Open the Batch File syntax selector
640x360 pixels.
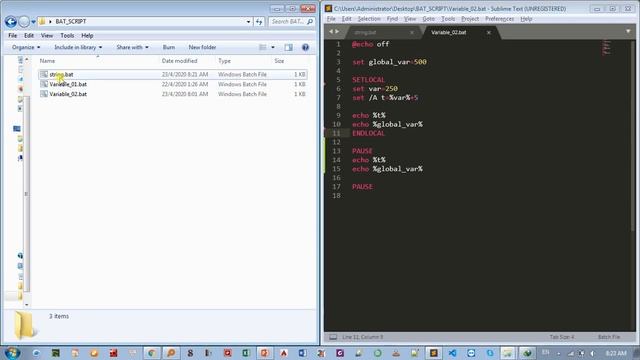[609, 337]
